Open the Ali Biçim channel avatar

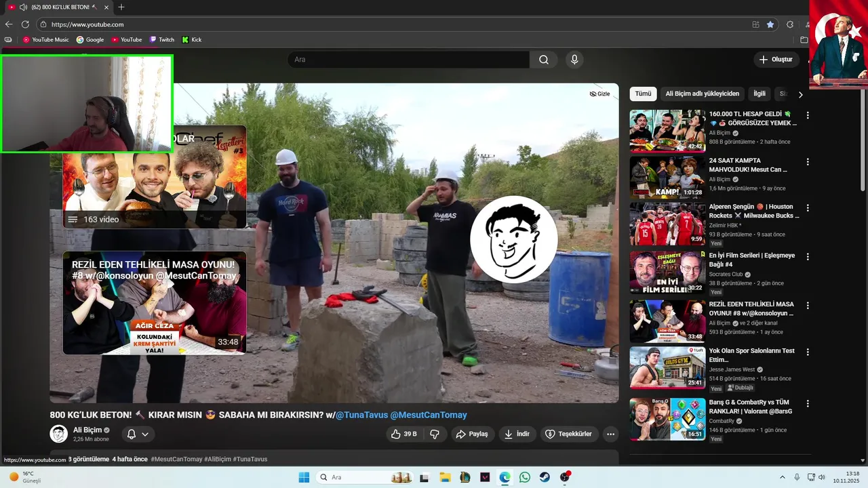point(59,434)
